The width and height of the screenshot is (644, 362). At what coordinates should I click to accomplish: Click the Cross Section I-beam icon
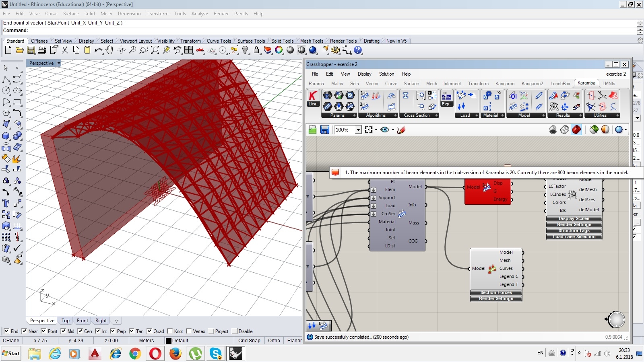point(406,95)
